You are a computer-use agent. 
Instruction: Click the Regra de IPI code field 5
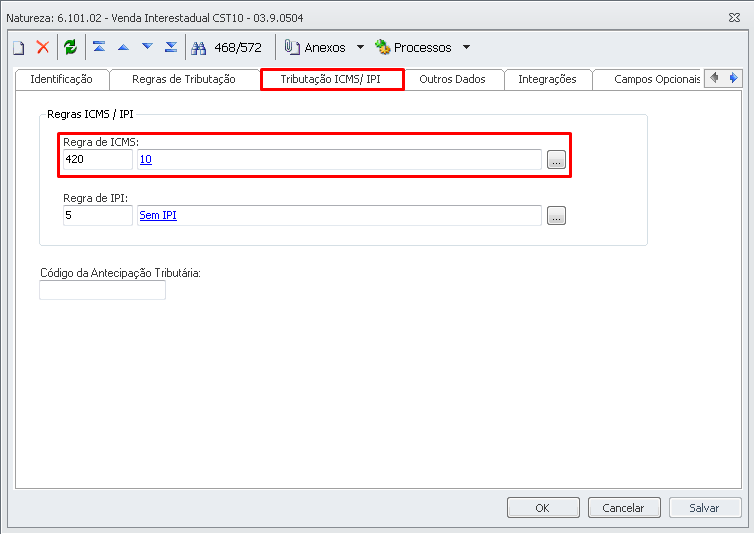98,216
